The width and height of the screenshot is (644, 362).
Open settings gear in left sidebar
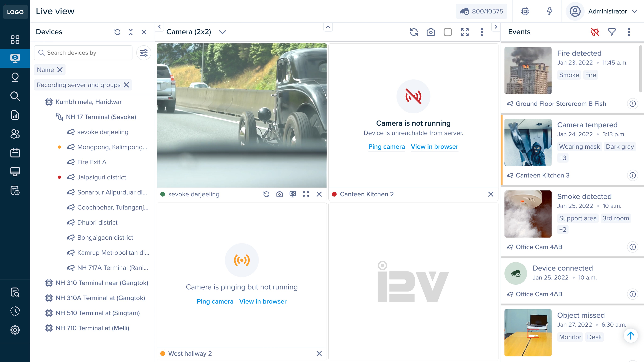pos(15,330)
